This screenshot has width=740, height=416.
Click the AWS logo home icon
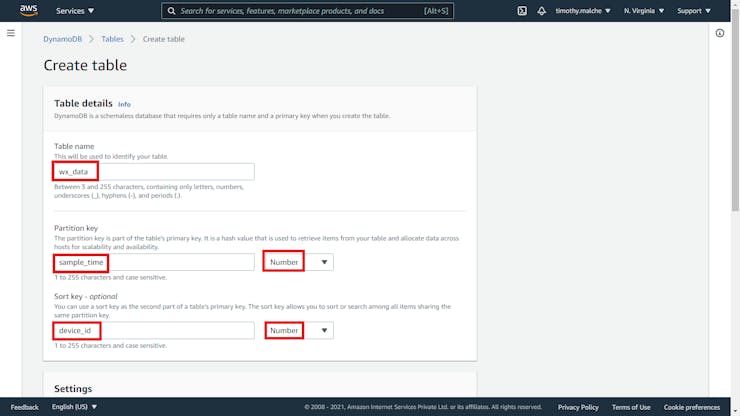tap(28, 10)
